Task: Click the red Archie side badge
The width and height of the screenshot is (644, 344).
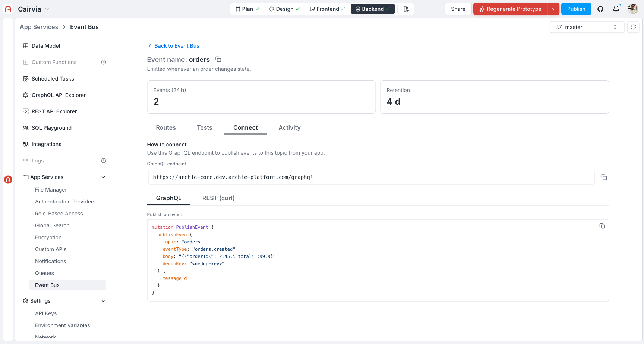Action: pos(8,179)
